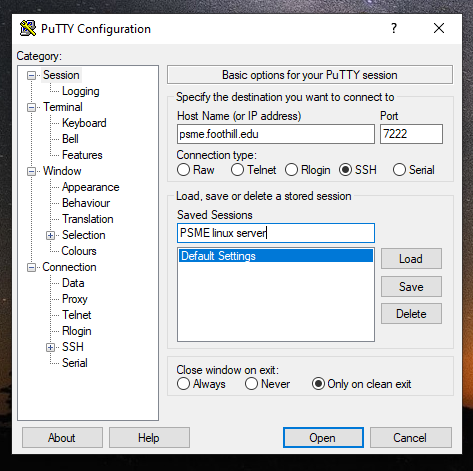Click the Cancel button
The height and width of the screenshot is (471, 473).
411,438
